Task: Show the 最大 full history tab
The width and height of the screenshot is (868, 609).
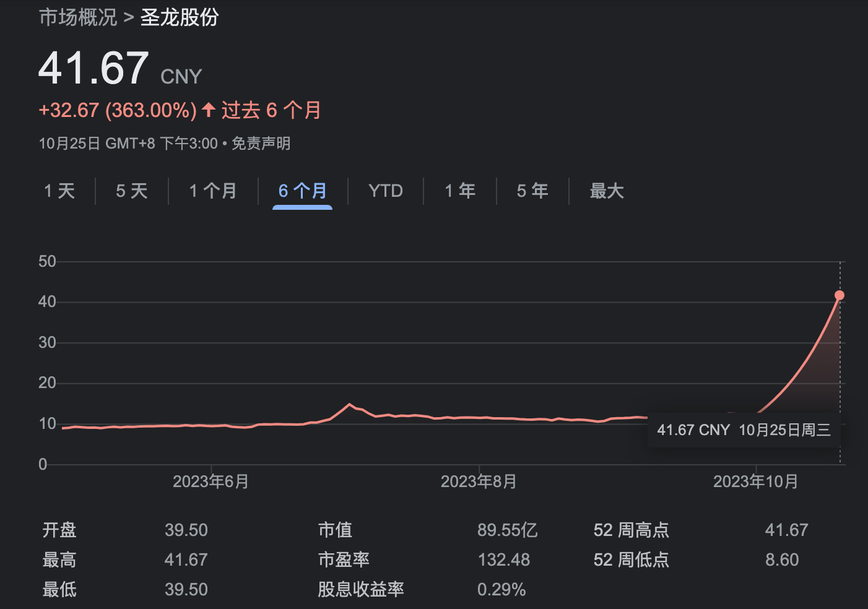Action: coord(606,191)
